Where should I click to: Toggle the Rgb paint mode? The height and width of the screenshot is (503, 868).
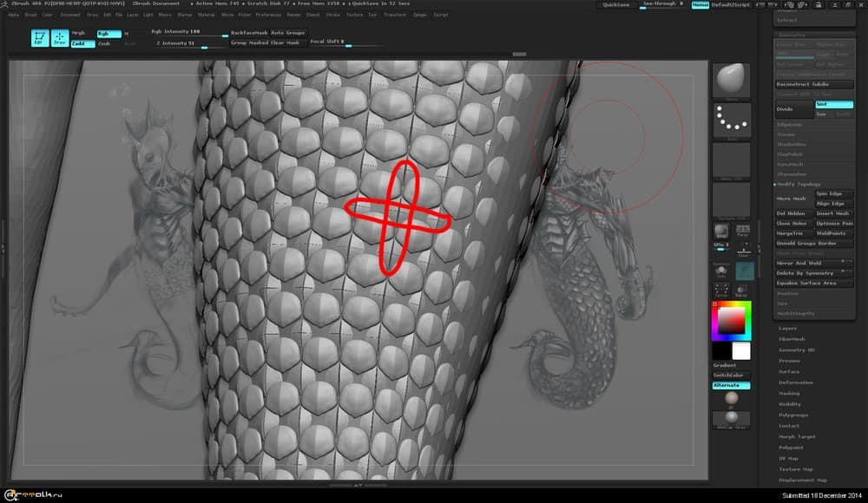(x=108, y=34)
